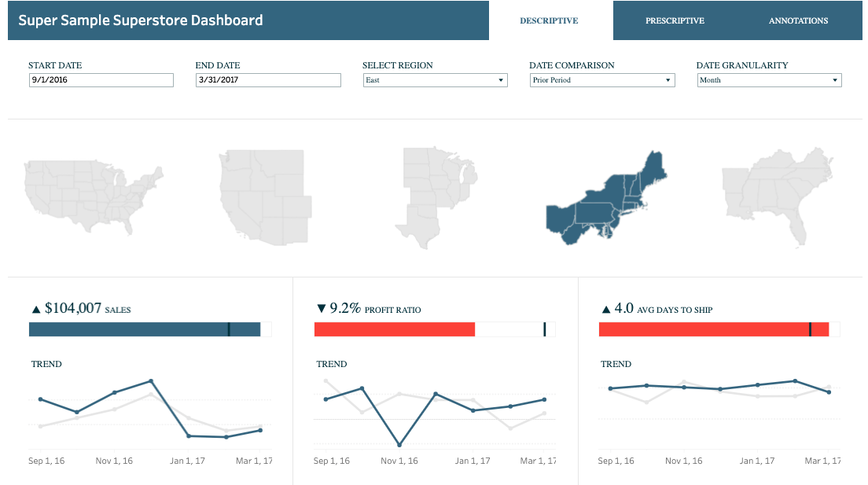Click the Descriptive tab label
This screenshot has width=868, height=485.
point(548,20)
